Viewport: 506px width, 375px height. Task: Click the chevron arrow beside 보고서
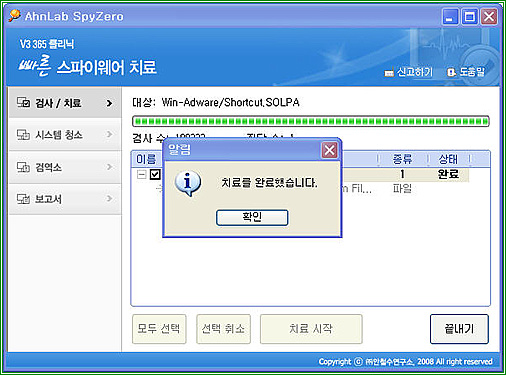[x=109, y=199]
